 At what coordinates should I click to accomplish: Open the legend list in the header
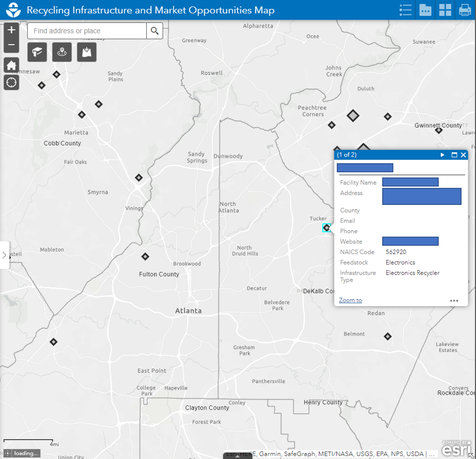pyautogui.click(x=405, y=10)
